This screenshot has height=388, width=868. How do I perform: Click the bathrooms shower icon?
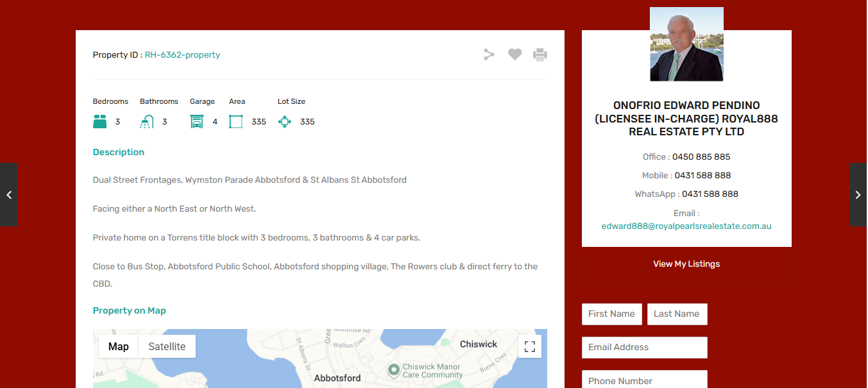(x=147, y=121)
